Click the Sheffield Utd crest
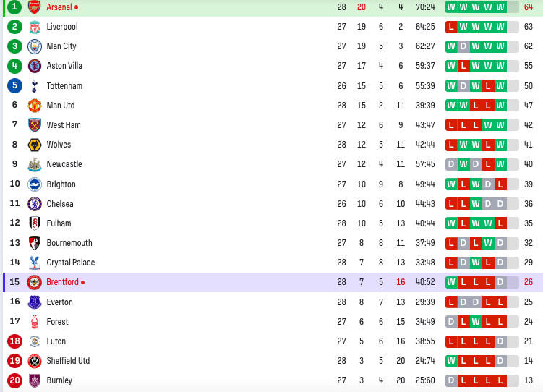This screenshot has height=392, width=543. [34, 361]
